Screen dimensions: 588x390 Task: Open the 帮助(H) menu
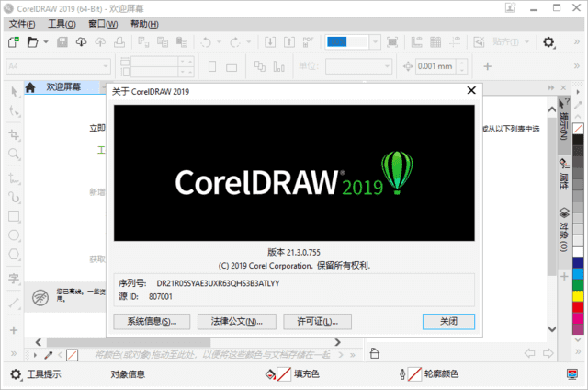tap(143, 23)
